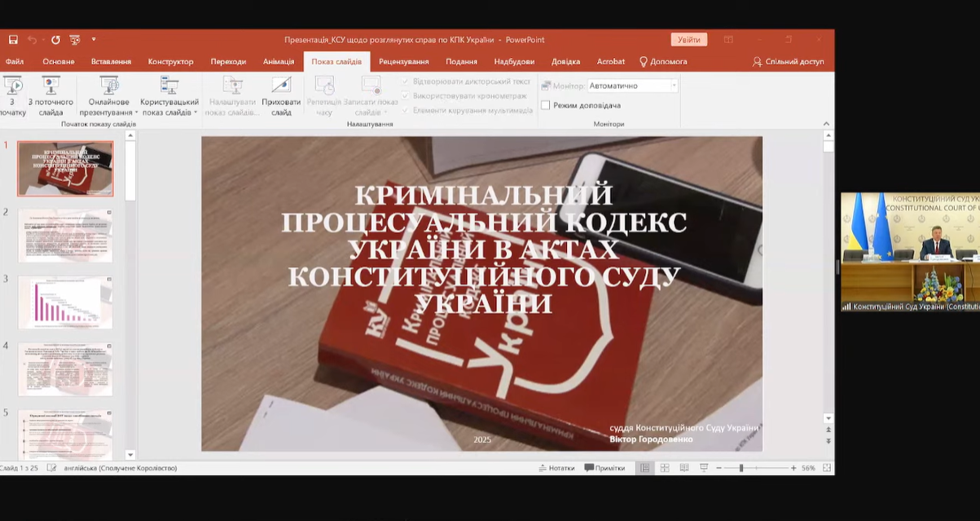Switch to Slide Sorter view in status bar

click(x=664, y=468)
